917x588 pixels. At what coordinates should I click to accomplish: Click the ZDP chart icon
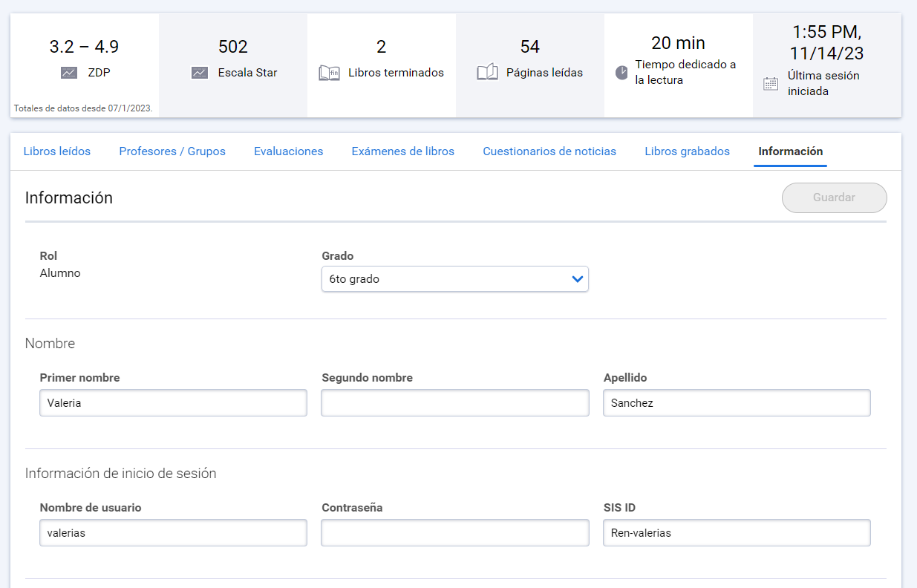tap(69, 73)
